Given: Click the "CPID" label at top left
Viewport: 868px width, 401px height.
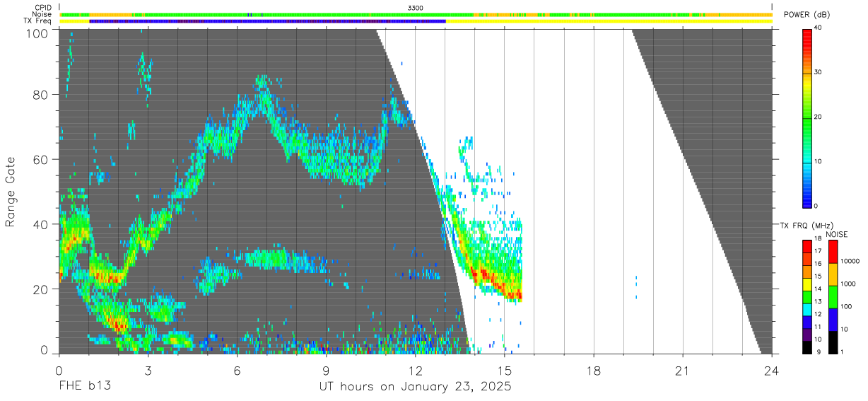Looking at the screenshot, I should coord(43,8).
